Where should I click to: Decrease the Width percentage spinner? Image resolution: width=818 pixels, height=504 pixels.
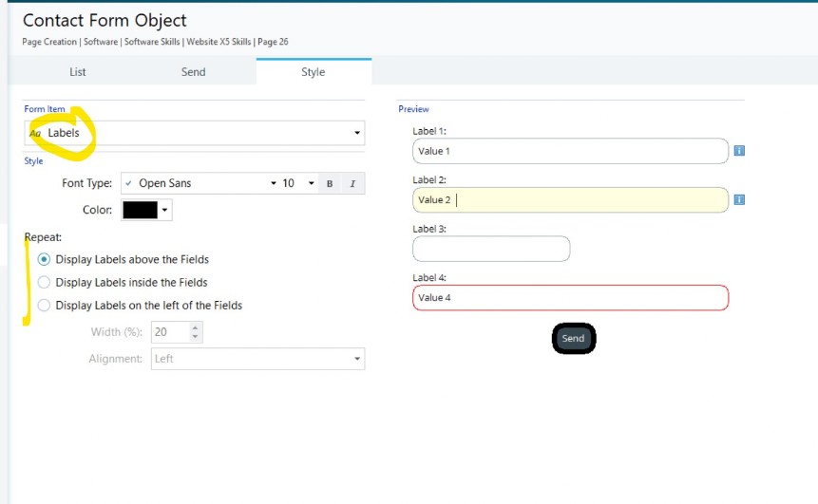195,337
